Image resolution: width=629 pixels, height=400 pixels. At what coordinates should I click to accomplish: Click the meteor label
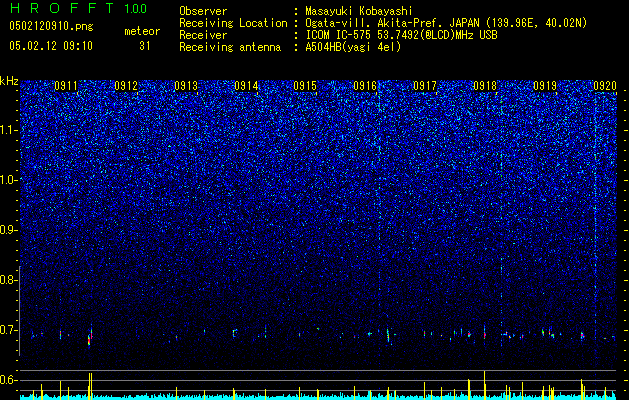142,31
